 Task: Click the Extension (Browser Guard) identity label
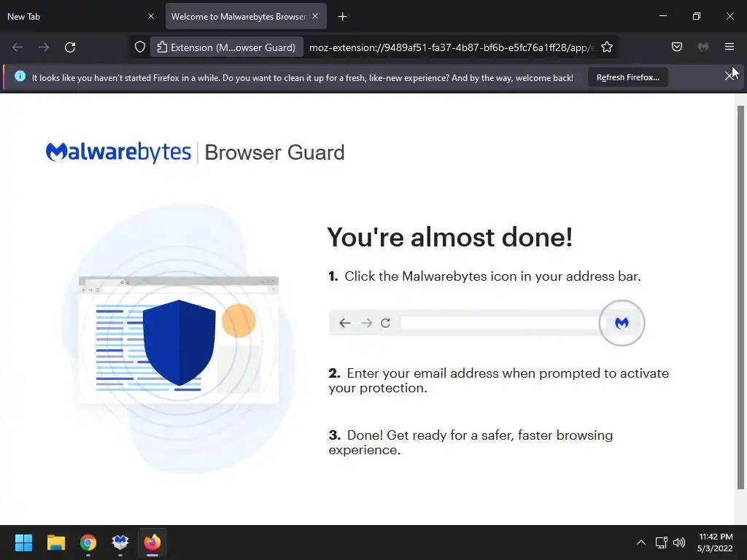[x=227, y=47]
